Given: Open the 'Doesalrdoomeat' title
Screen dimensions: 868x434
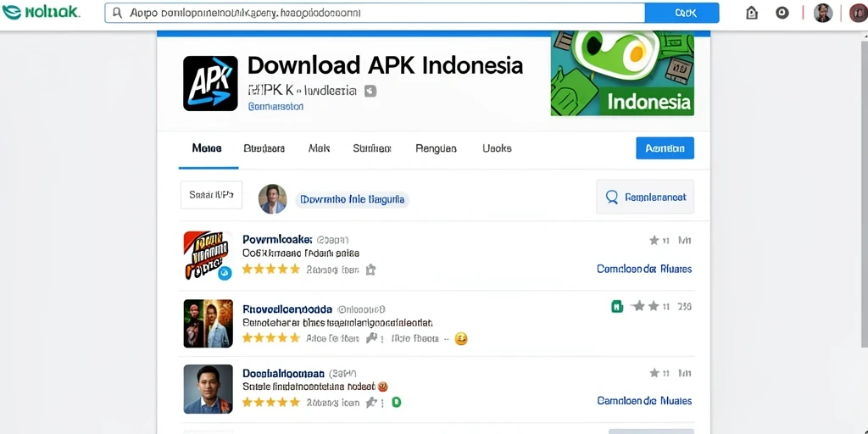Looking at the screenshot, I should tap(283, 374).
